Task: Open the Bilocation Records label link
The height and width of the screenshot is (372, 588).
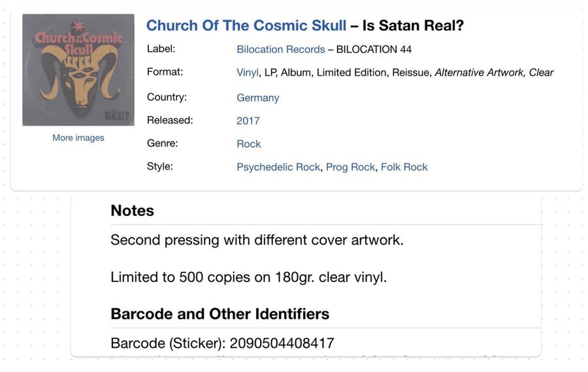Action: (x=280, y=50)
